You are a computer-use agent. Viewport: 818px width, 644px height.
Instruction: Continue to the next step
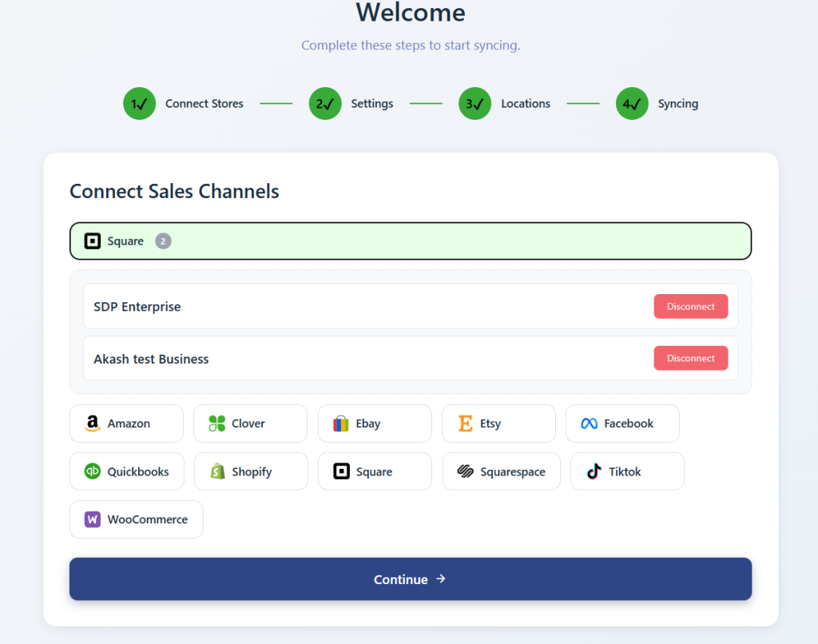pos(411,578)
